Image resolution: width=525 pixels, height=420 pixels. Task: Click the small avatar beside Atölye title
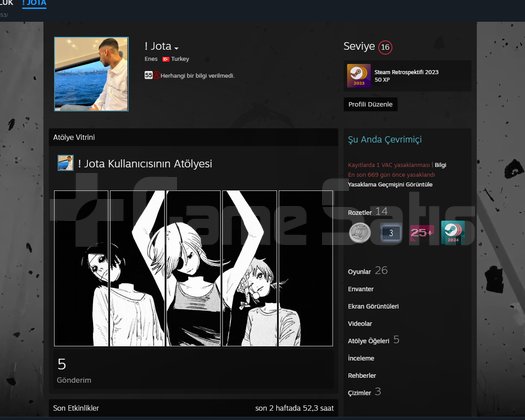click(65, 163)
